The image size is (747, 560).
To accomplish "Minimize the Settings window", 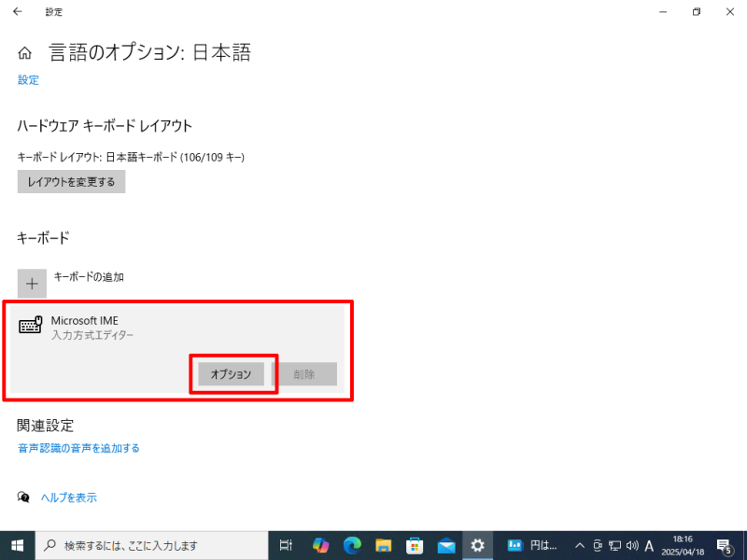I will pos(663,12).
